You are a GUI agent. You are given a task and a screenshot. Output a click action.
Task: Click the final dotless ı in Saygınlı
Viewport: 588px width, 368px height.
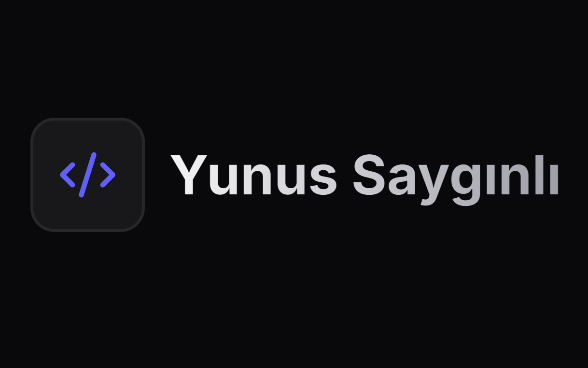pos(555,179)
